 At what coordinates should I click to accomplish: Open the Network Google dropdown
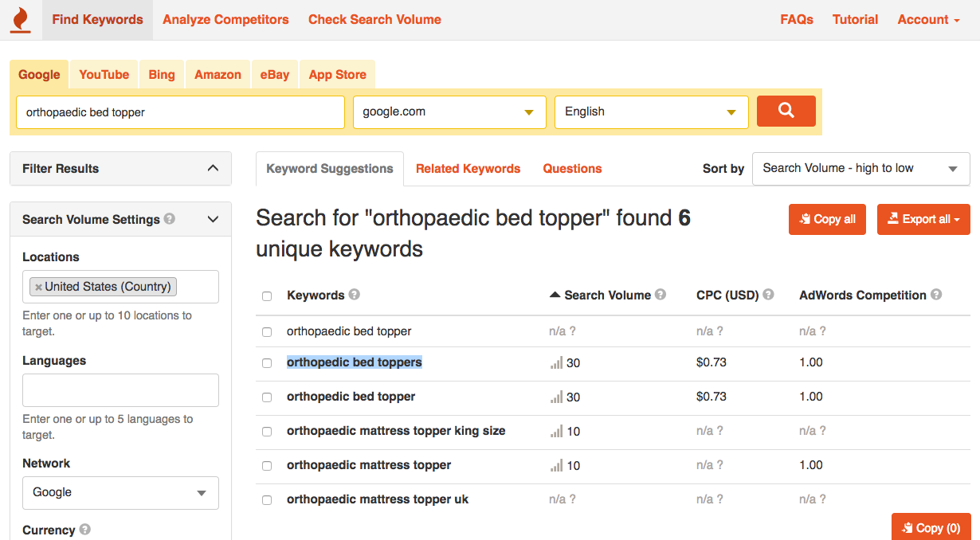[x=120, y=493]
